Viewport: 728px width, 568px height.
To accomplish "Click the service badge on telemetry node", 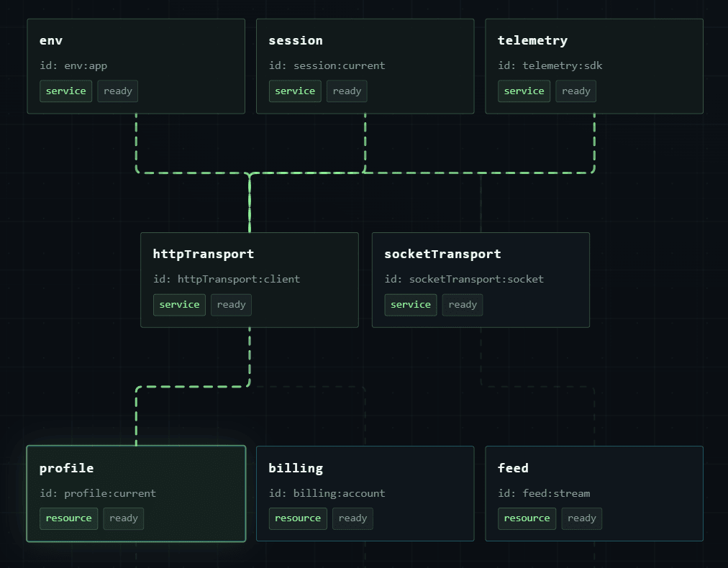I will tap(524, 91).
